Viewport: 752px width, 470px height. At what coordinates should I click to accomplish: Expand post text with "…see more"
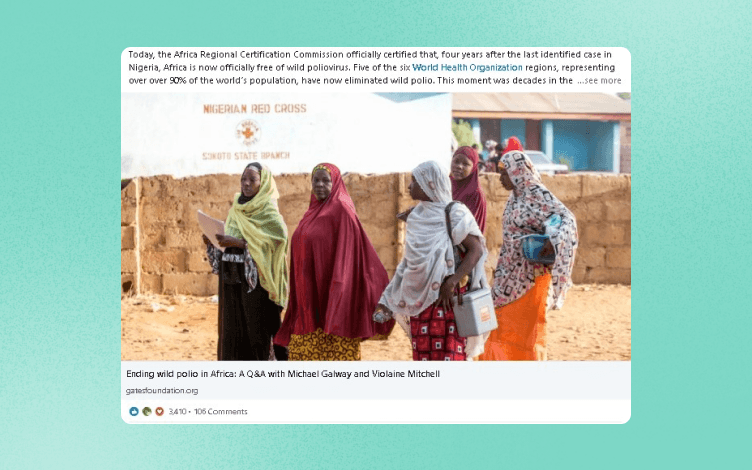pos(599,81)
